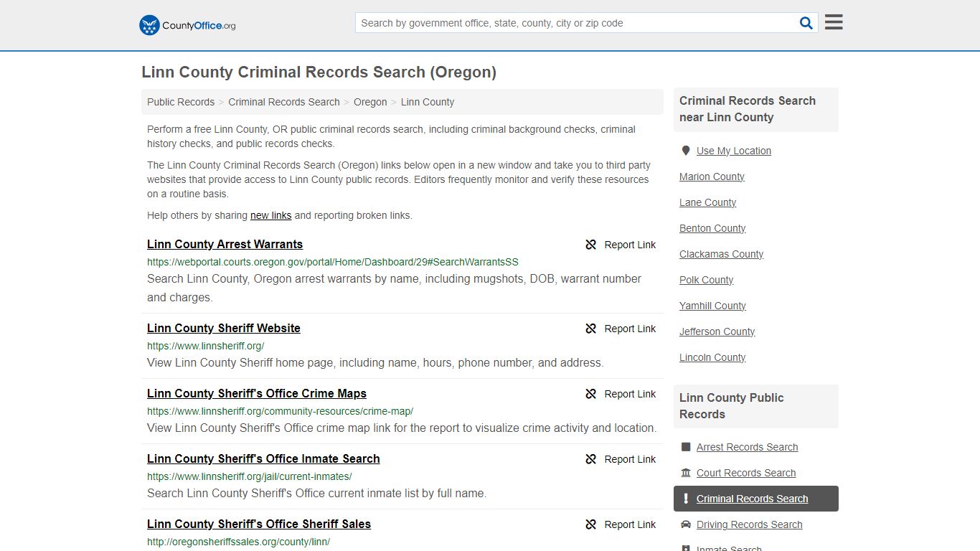
Task: Select Benton County in sidebar
Action: coord(712,228)
